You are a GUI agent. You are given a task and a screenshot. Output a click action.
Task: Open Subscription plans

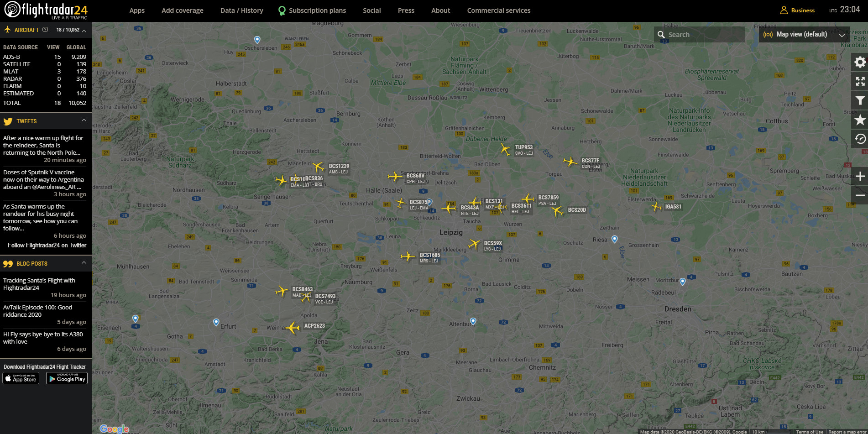(312, 10)
